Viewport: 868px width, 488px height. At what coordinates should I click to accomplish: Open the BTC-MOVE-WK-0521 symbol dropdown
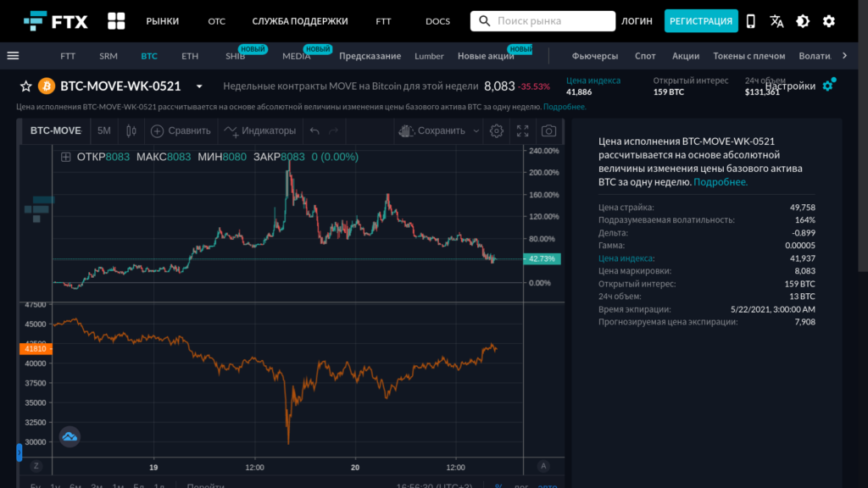pyautogui.click(x=199, y=86)
